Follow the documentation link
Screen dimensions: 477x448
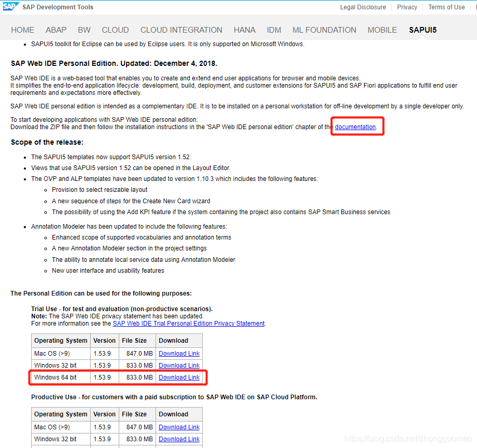click(x=355, y=127)
